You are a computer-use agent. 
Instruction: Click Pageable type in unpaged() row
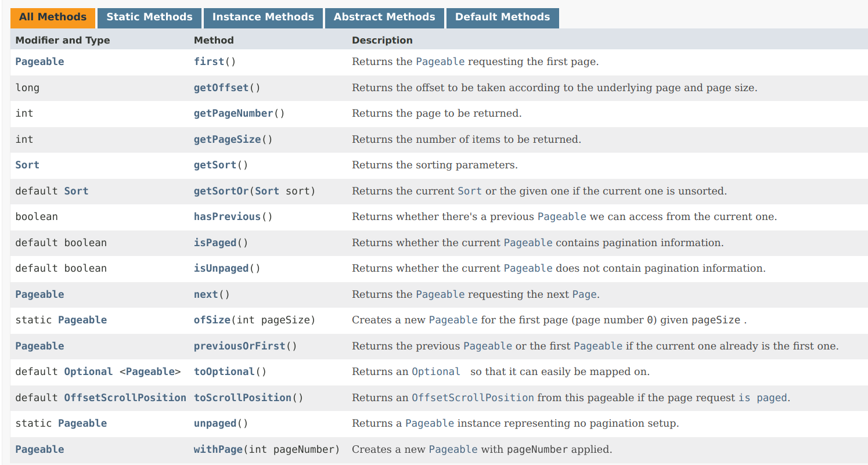(82, 423)
